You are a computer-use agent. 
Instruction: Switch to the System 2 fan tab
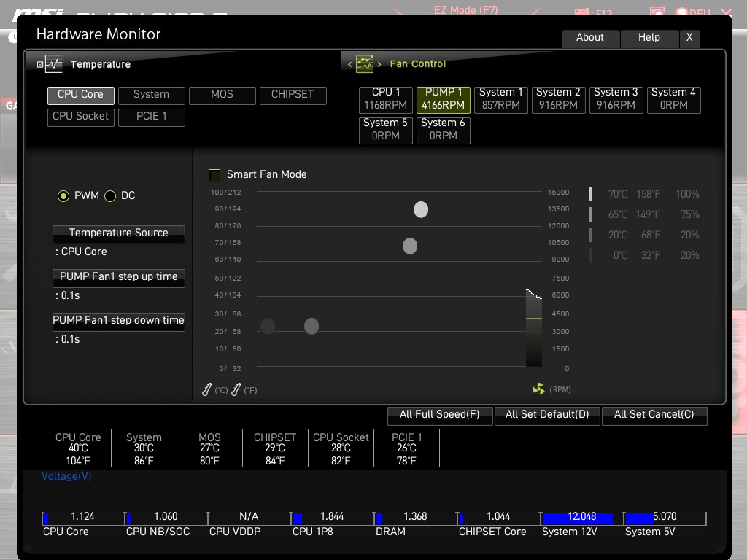pyautogui.click(x=558, y=99)
